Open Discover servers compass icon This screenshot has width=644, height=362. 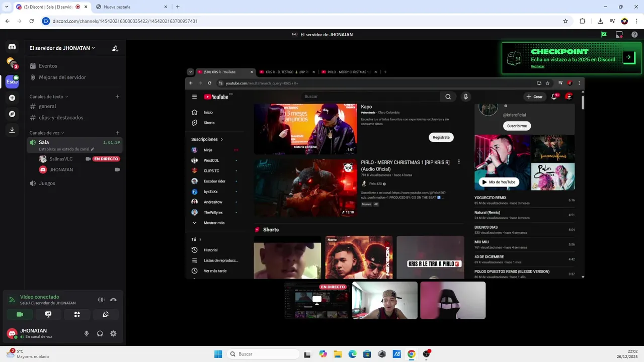tap(12, 114)
